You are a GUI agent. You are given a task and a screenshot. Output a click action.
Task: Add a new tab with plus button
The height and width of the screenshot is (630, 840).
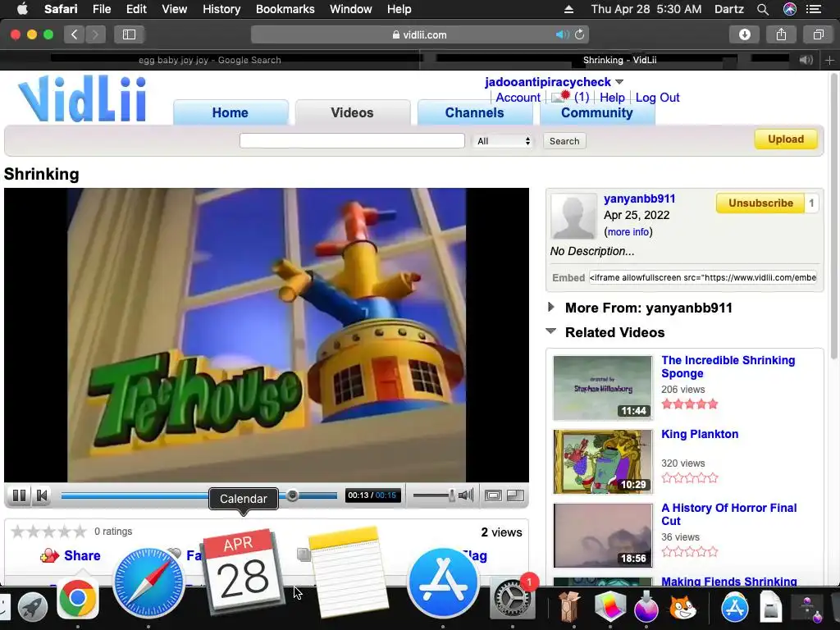click(x=829, y=60)
